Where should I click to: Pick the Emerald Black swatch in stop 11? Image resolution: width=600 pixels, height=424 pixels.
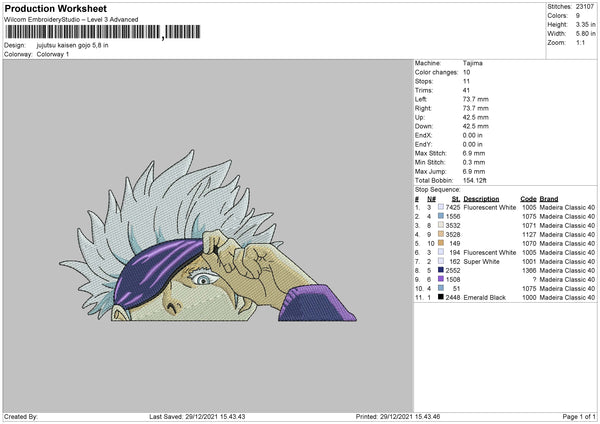pos(441,297)
